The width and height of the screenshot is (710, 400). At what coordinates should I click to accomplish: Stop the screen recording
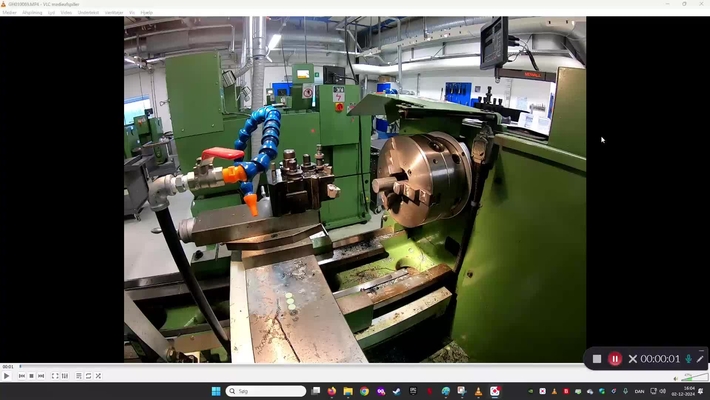(x=597, y=359)
